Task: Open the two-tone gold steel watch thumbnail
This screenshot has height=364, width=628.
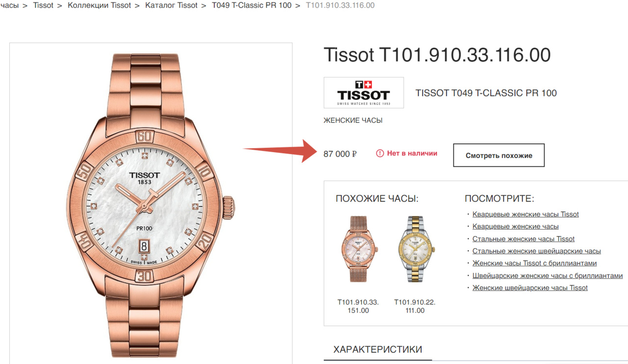Action: coord(415,249)
